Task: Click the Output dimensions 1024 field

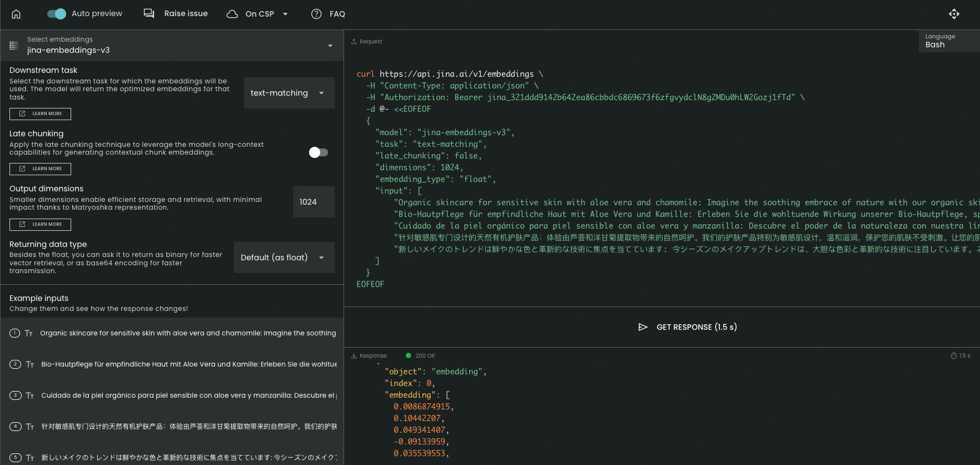Action: click(314, 202)
